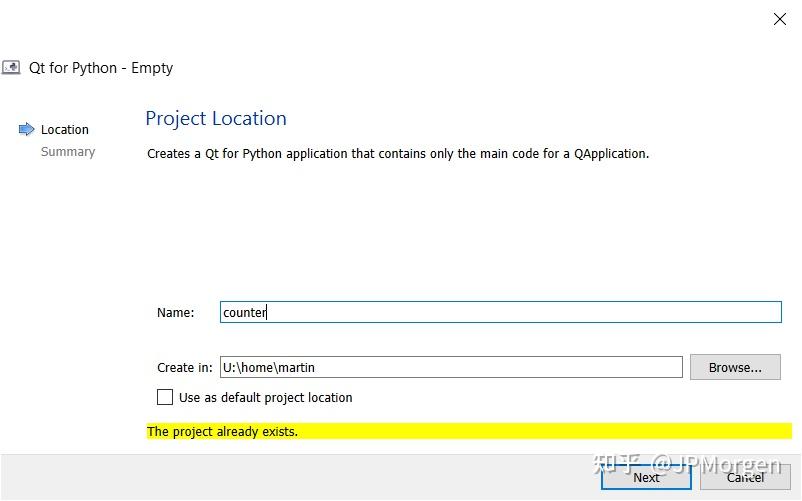Click the "Create in:" field label
Viewport: 802px width, 501px height.
click(x=185, y=367)
